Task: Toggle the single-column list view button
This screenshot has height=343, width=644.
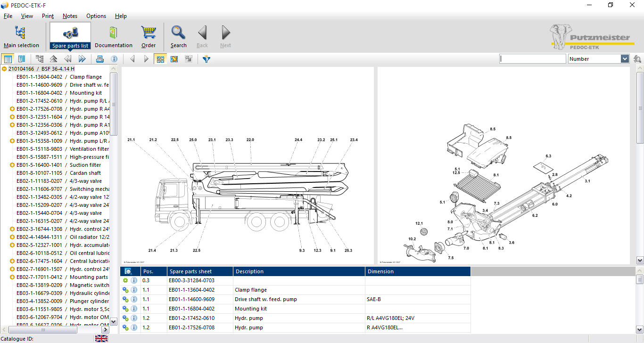Action: pyautogui.click(x=8, y=59)
